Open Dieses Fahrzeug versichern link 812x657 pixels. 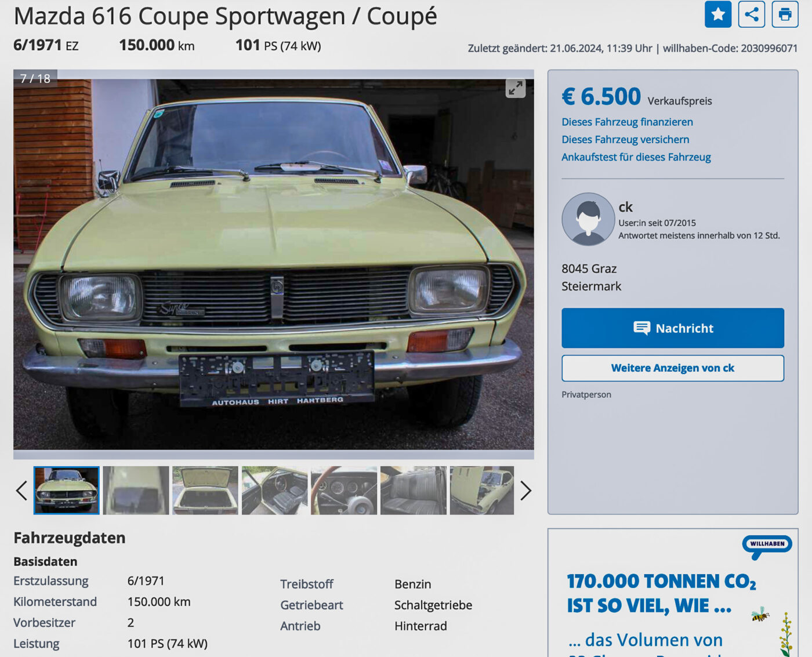625,139
